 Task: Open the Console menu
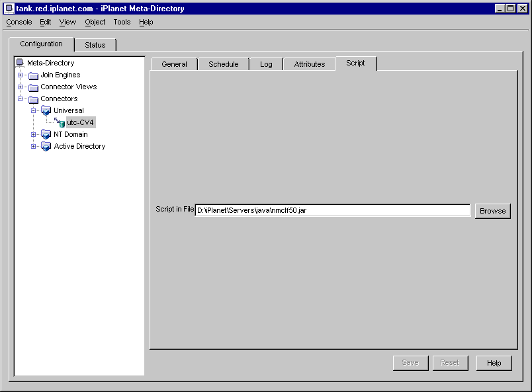point(19,22)
